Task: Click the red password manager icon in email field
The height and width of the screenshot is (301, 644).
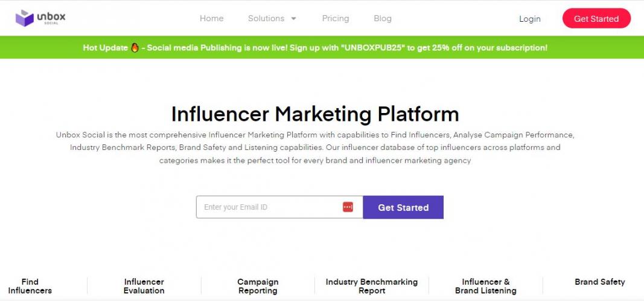Action: click(x=348, y=207)
